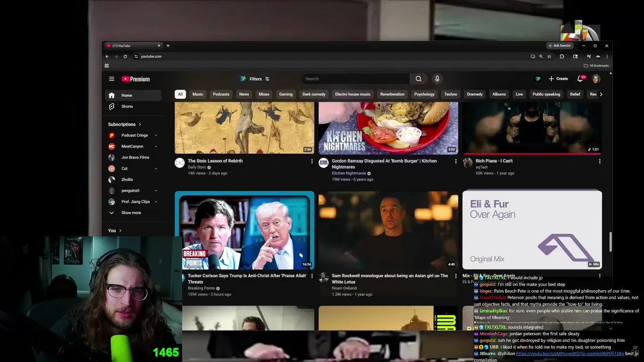Select the Dark comedy chip

(x=313, y=94)
